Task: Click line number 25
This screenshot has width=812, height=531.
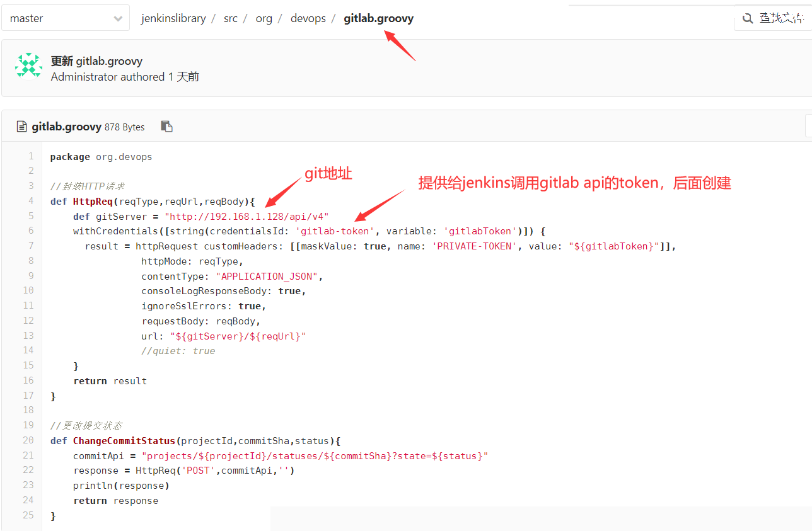Action: click(28, 515)
